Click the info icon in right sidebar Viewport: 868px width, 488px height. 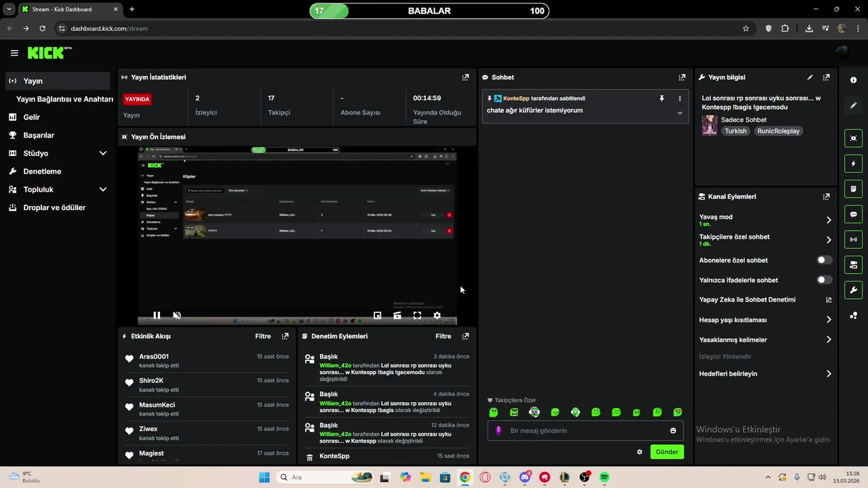pyautogui.click(x=853, y=80)
